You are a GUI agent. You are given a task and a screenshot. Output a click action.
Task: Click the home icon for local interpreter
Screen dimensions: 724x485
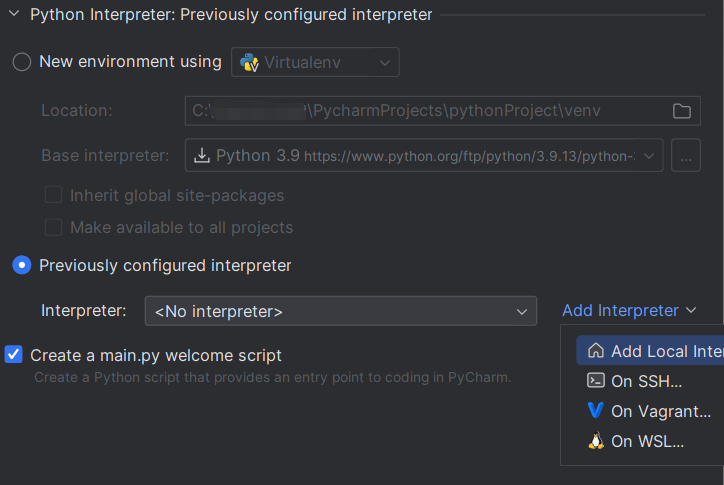(x=596, y=351)
